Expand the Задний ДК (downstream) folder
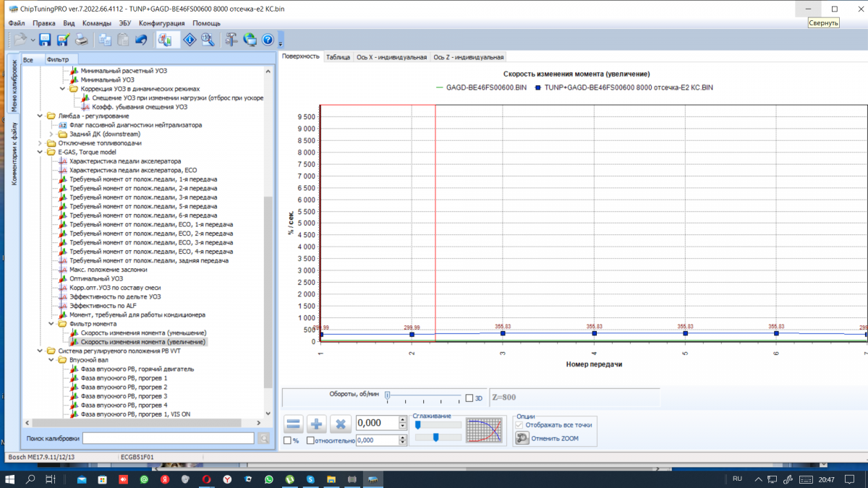The height and width of the screenshot is (488, 868). click(x=51, y=134)
